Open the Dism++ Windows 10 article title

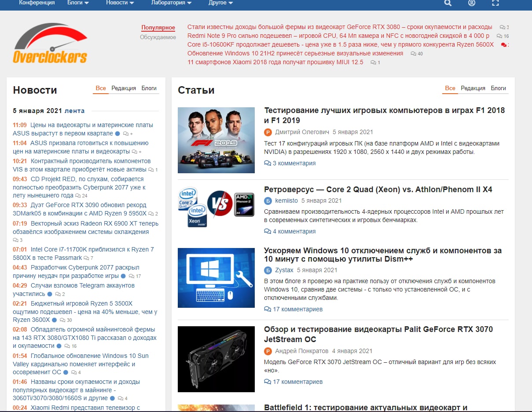(383, 255)
